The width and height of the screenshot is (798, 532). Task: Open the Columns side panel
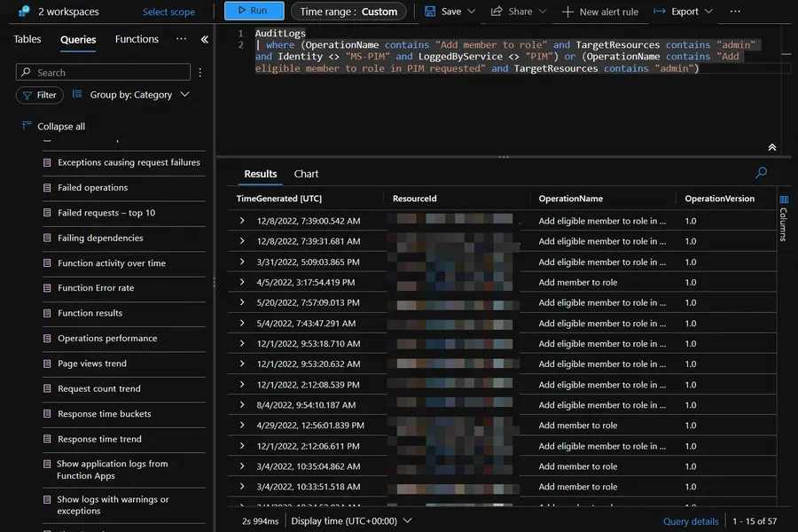pyautogui.click(x=784, y=218)
